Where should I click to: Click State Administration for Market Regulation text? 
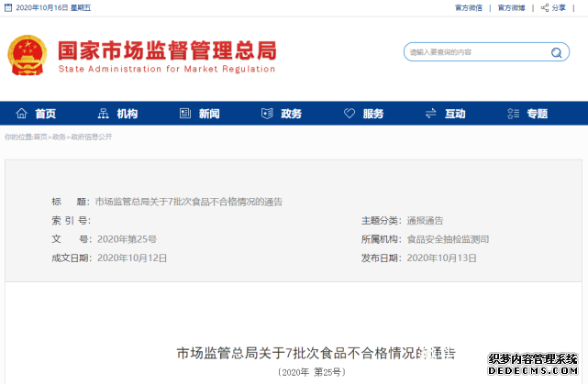pos(167,69)
